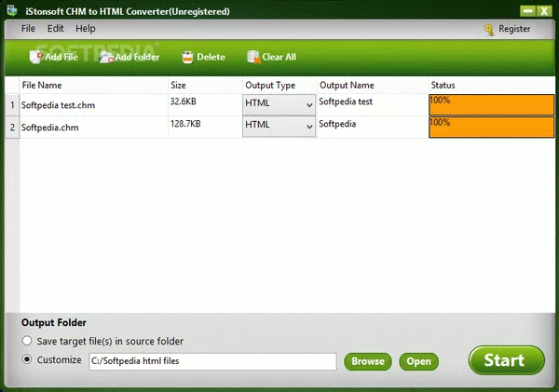Open the File menu
The height and width of the screenshot is (392, 559).
point(28,29)
